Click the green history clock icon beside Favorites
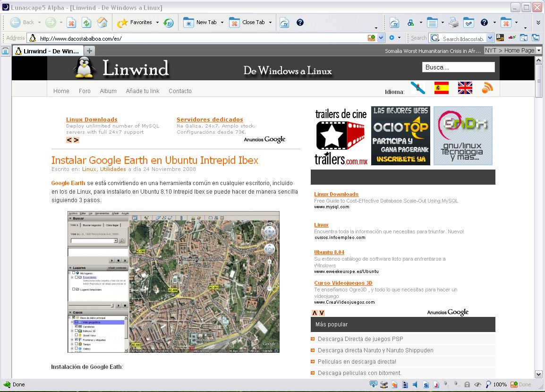 point(169,23)
